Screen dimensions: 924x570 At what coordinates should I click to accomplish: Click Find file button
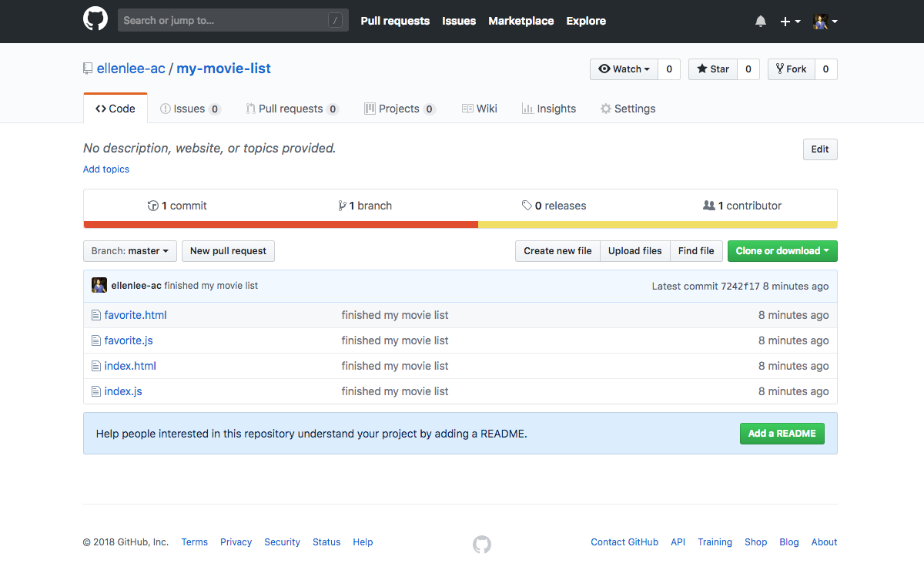tap(696, 251)
